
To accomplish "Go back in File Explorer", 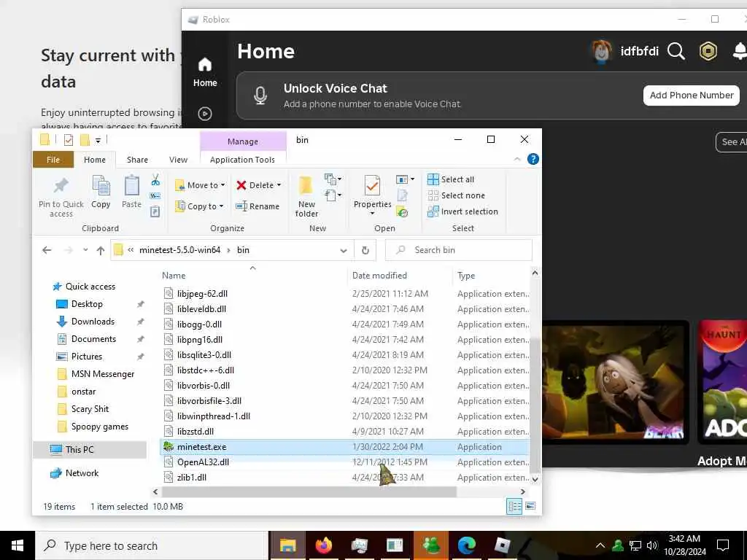I will coord(46,250).
